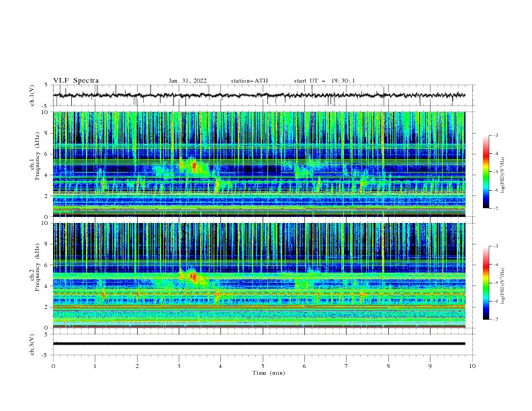Click ch.1 colorbar tick label "-7"
532x411 pixels.
click(496, 209)
